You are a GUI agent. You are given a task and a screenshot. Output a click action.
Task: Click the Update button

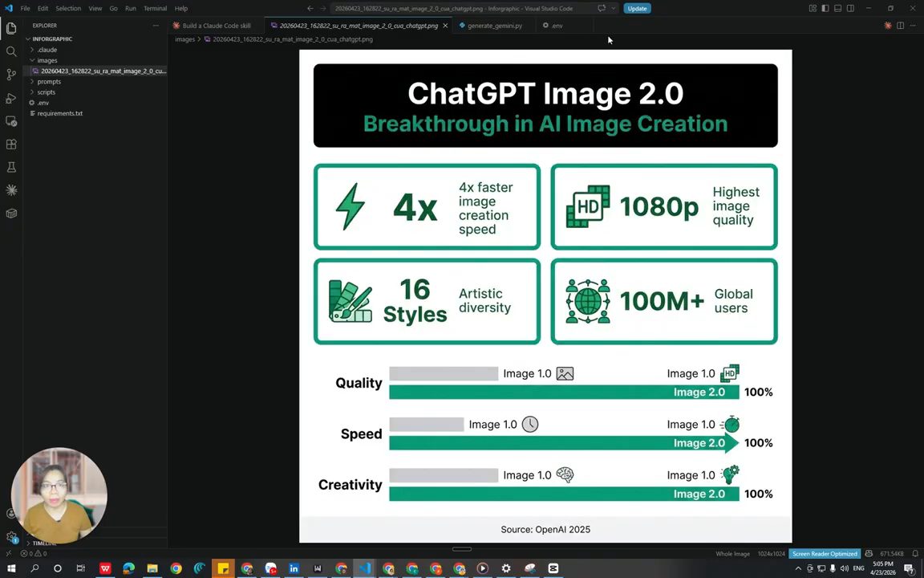[x=637, y=8]
